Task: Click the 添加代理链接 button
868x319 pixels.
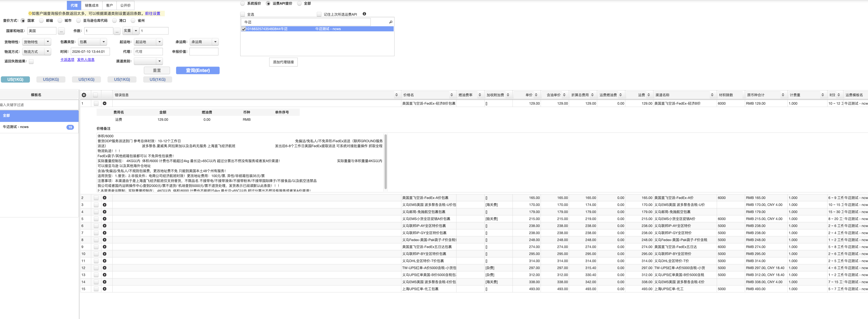Action: 283,62
